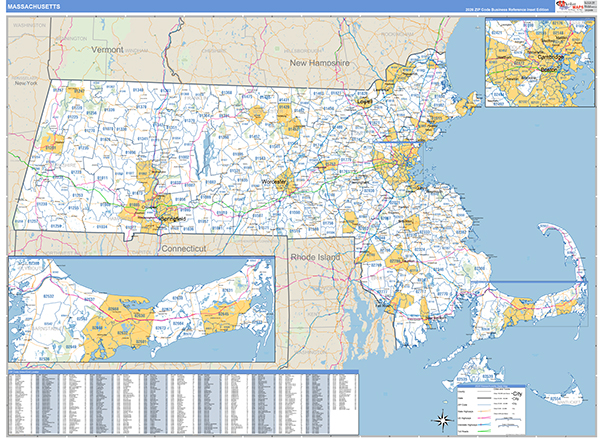Click the Connecticut state label
This screenshot has height=438, width=600.
[184, 249]
